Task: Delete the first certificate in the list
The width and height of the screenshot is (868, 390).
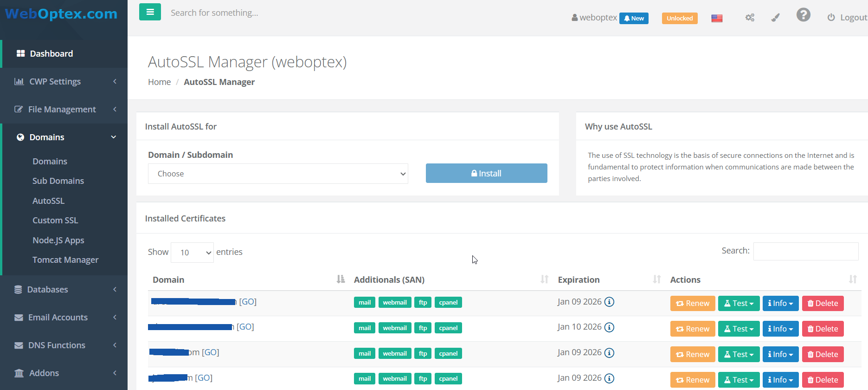Action: 823,303
